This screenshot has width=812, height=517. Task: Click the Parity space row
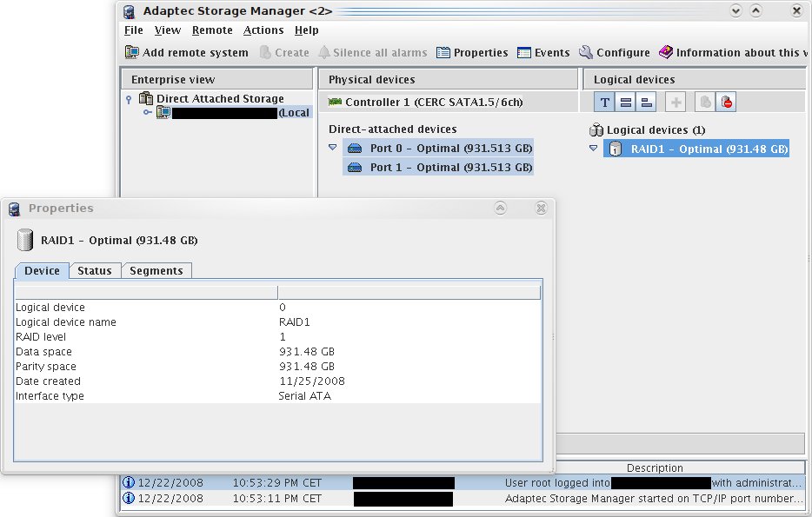tap(277, 367)
